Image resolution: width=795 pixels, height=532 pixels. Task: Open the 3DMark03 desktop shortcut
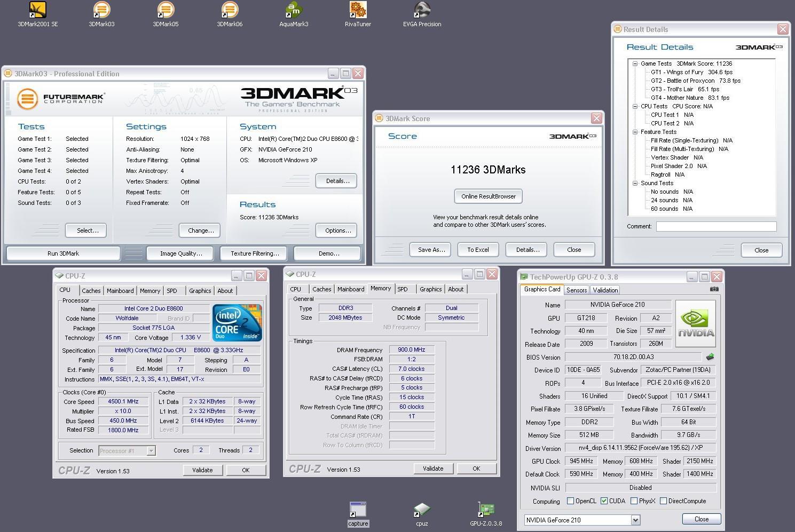pyautogui.click(x=101, y=14)
